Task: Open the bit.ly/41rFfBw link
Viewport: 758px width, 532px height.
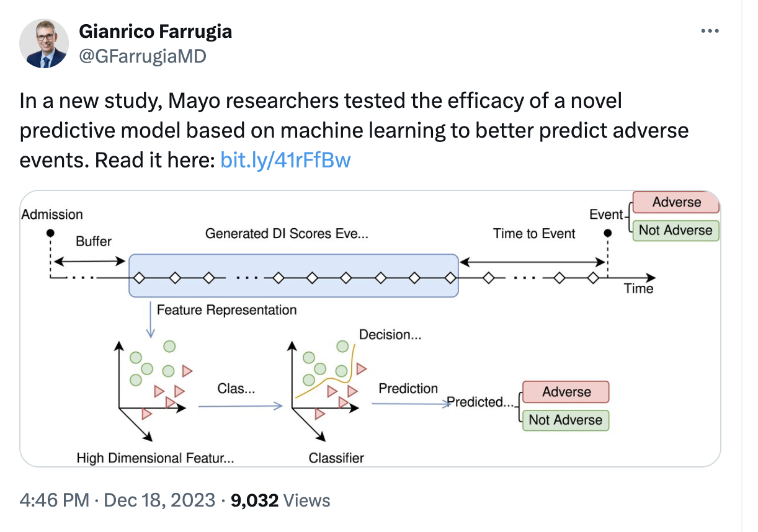Action: pos(285,161)
